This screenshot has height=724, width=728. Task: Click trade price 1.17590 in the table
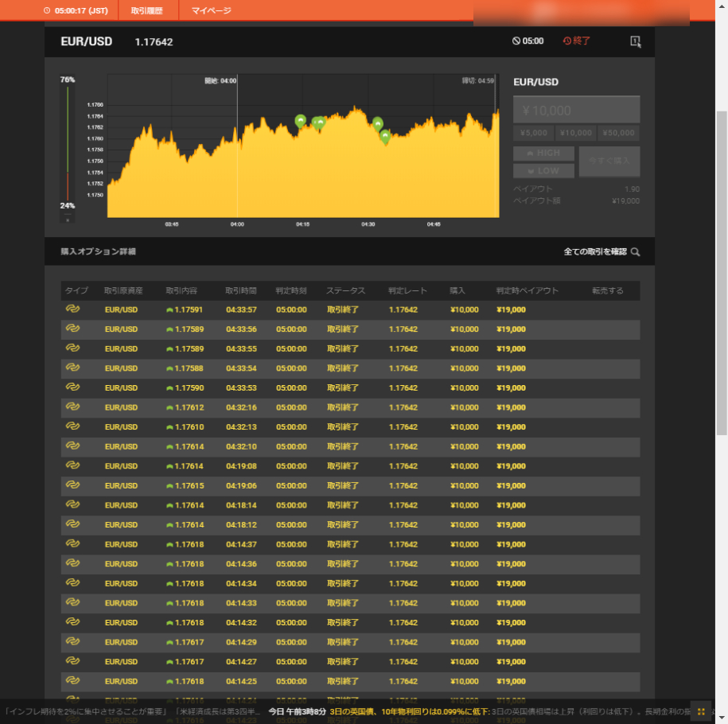coord(189,387)
